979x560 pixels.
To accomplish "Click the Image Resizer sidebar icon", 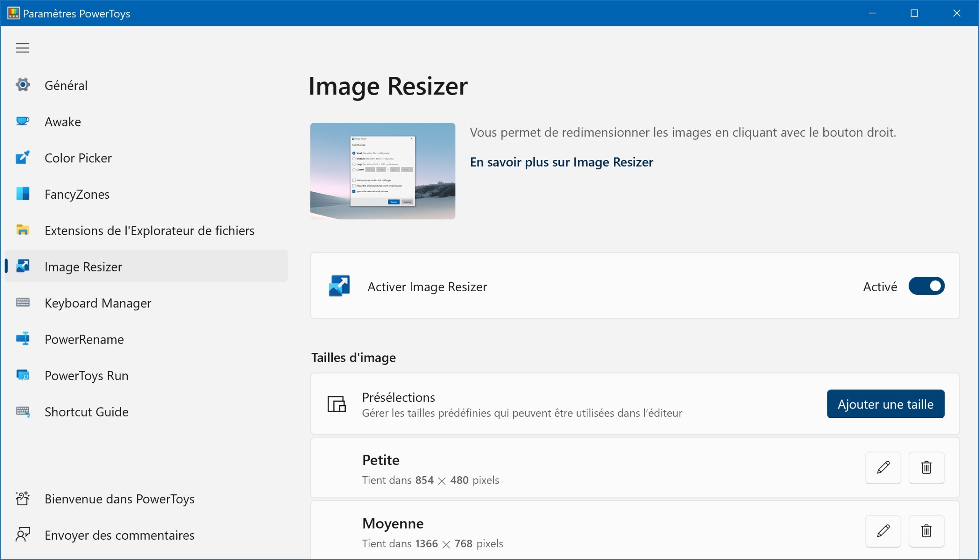I will (23, 266).
